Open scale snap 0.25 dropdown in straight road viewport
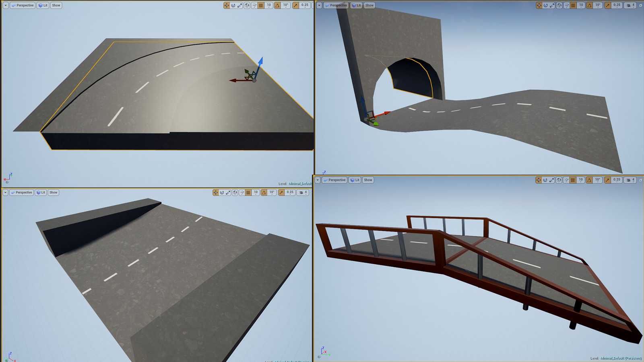Screen dimensions: 644x362 tap(290, 192)
